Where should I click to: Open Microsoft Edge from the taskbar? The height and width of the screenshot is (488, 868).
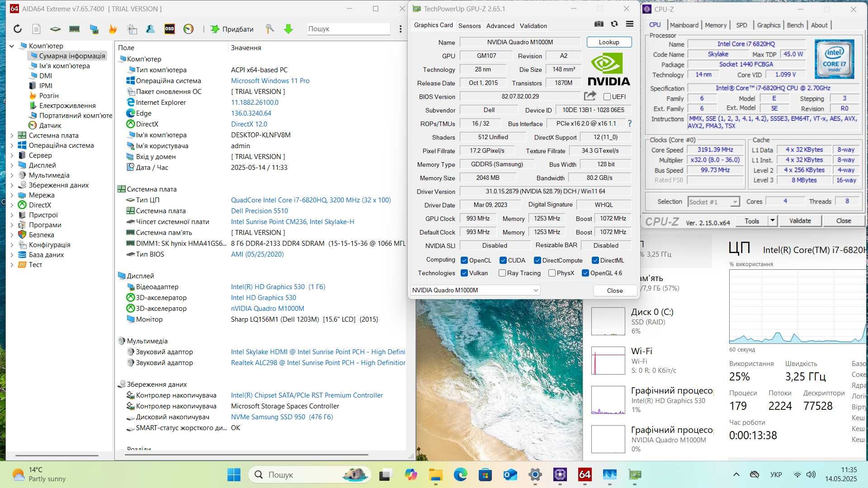(460, 474)
